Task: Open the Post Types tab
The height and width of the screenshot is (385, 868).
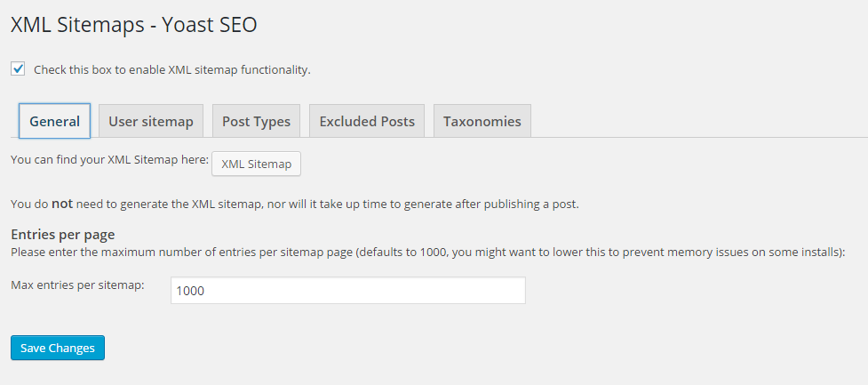Action: coord(256,121)
